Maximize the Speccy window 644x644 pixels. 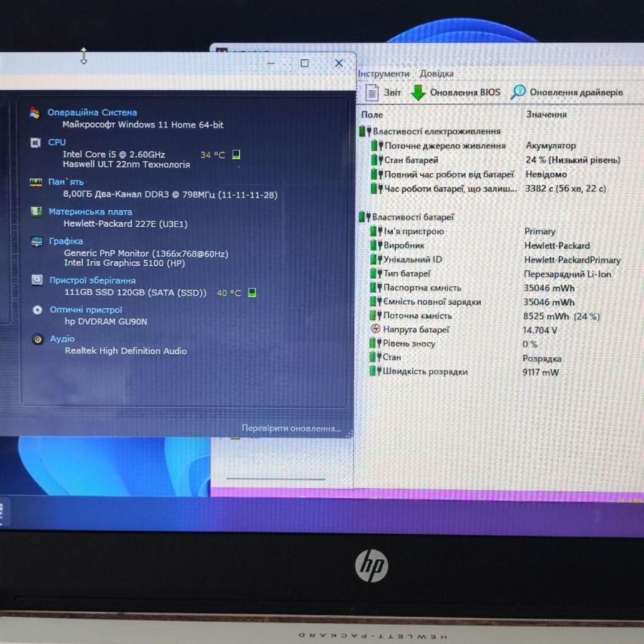[304, 63]
